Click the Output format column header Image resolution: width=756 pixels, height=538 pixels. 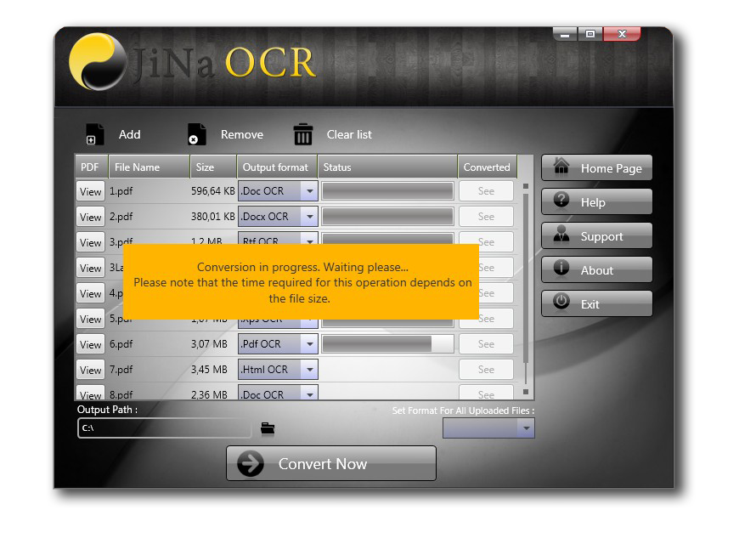(x=277, y=167)
